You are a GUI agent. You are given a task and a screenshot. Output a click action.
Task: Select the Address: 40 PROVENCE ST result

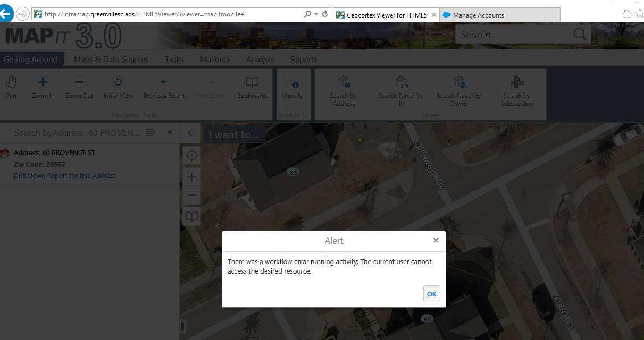54,152
